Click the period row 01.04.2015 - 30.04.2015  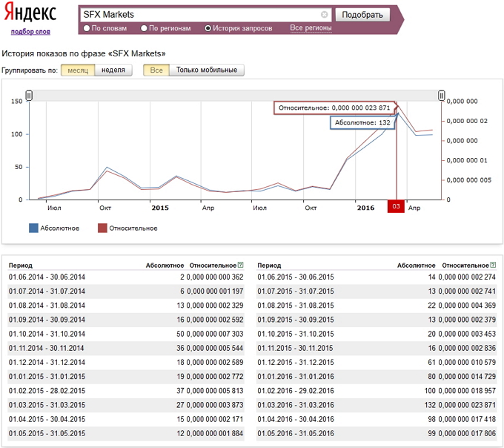tap(126, 419)
